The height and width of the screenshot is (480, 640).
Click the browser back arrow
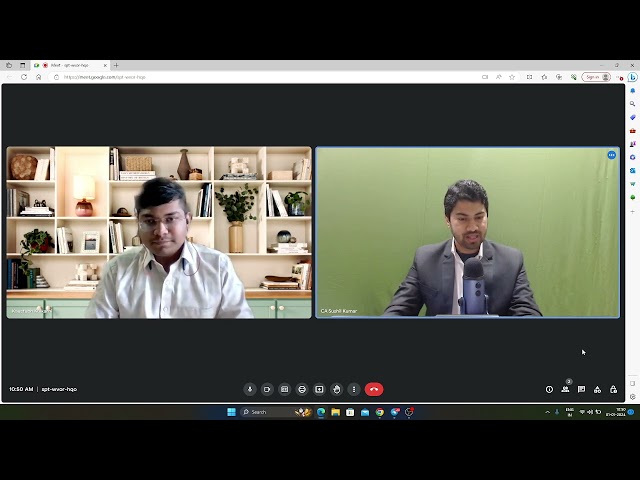point(10,77)
